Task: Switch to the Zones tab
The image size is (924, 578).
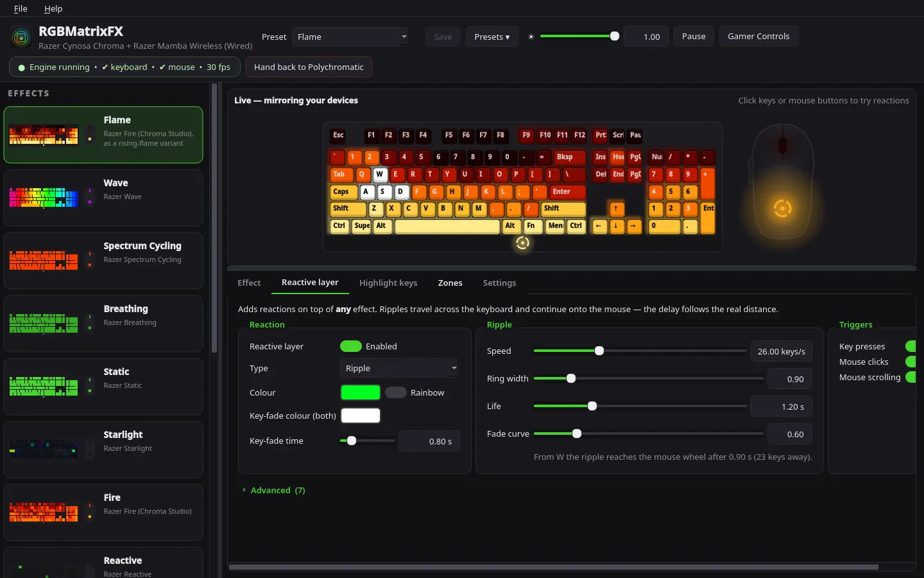Action: tap(450, 283)
